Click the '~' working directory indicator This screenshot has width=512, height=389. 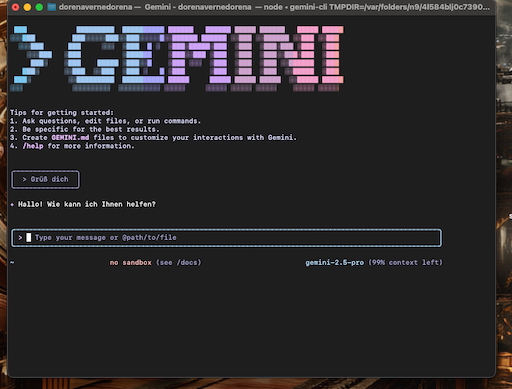click(12, 263)
